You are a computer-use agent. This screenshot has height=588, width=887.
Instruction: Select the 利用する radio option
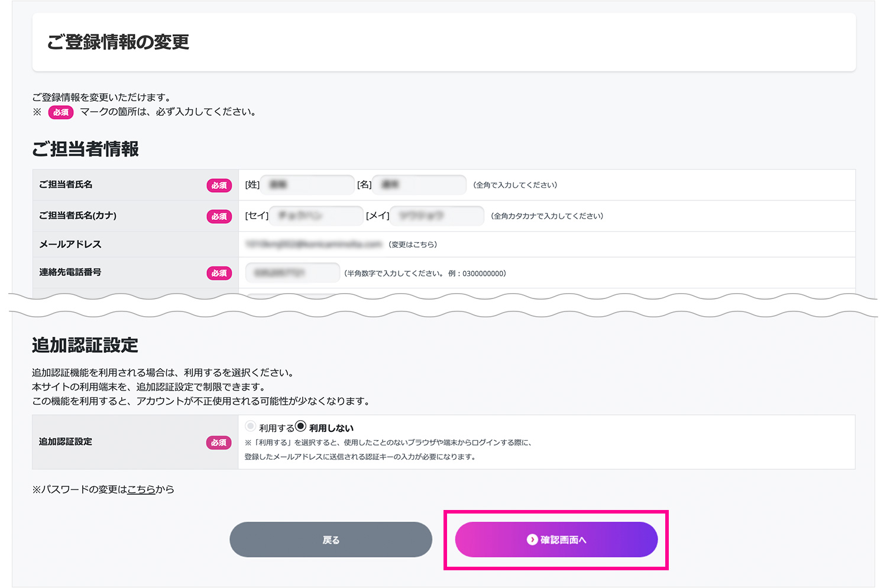click(x=251, y=427)
